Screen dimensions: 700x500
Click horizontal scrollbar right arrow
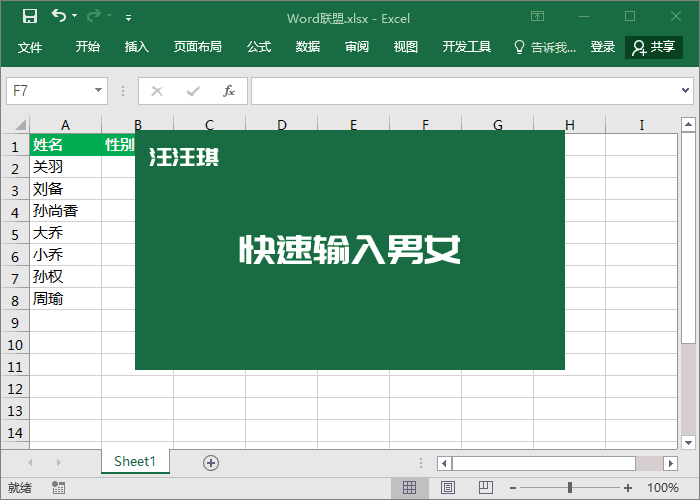[x=671, y=463]
